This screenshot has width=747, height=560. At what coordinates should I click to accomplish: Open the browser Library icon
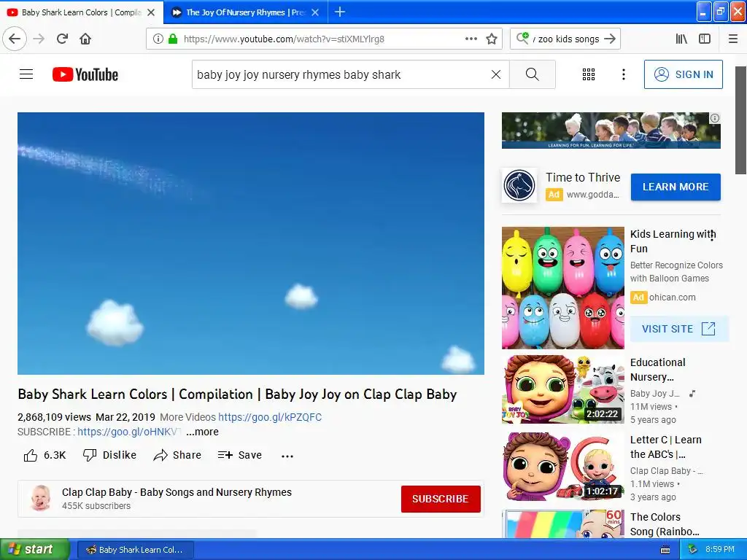682,39
